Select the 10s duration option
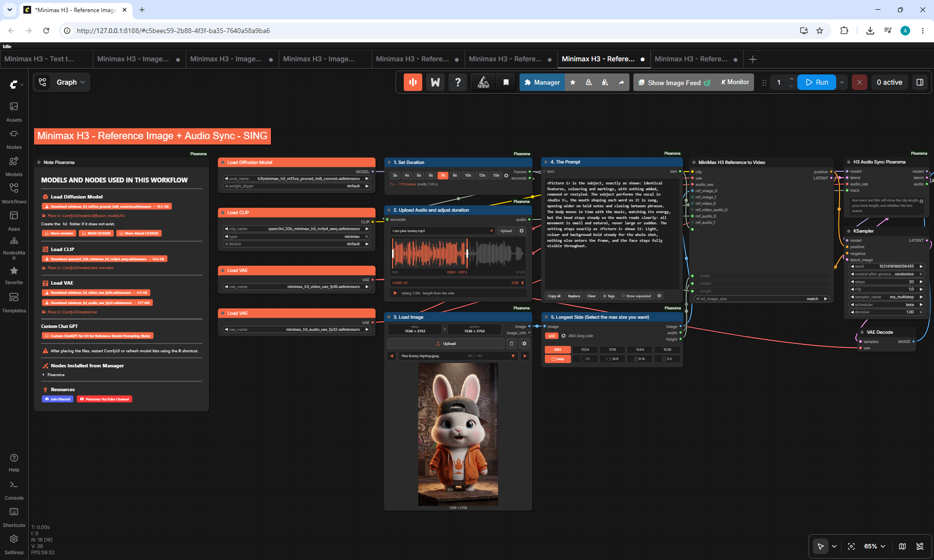 [467, 176]
